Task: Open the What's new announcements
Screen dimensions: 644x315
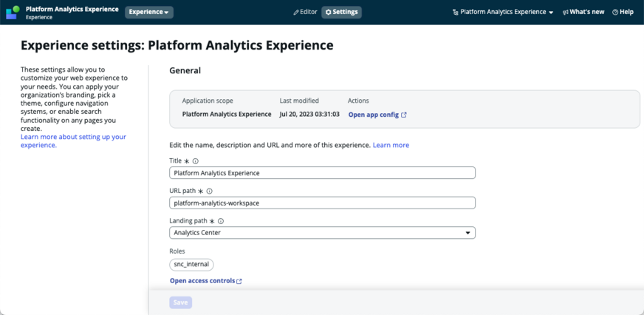Action: coord(583,12)
